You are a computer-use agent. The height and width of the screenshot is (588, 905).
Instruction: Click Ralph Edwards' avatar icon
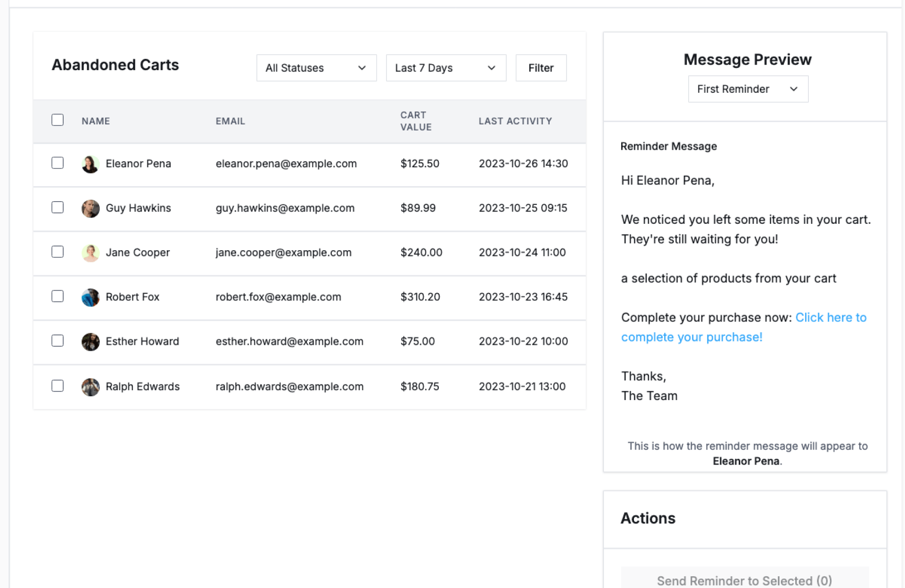(90, 387)
